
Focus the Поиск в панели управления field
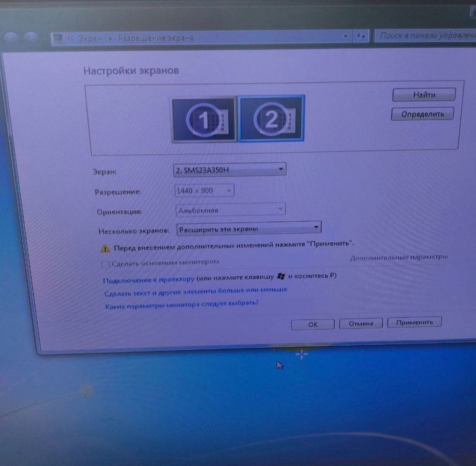coord(425,36)
